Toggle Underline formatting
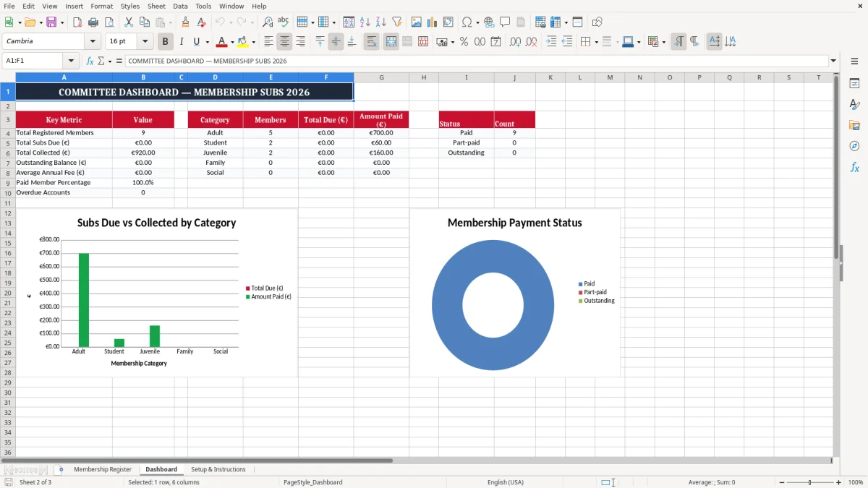Image resolution: width=868 pixels, height=488 pixels. tap(197, 42)
